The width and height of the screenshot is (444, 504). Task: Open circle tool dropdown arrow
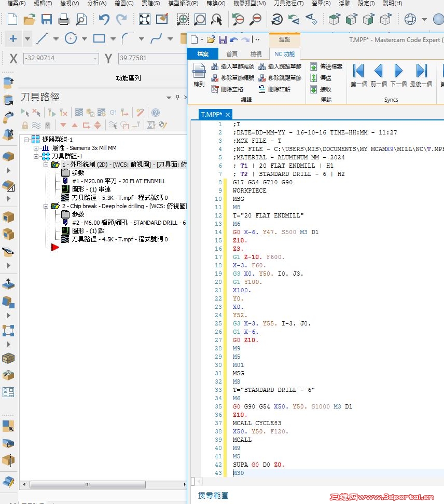85,39
